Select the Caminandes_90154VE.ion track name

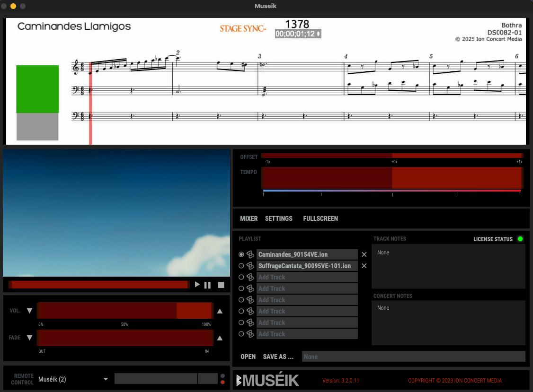pyautogui.click(x=307, y=254)
